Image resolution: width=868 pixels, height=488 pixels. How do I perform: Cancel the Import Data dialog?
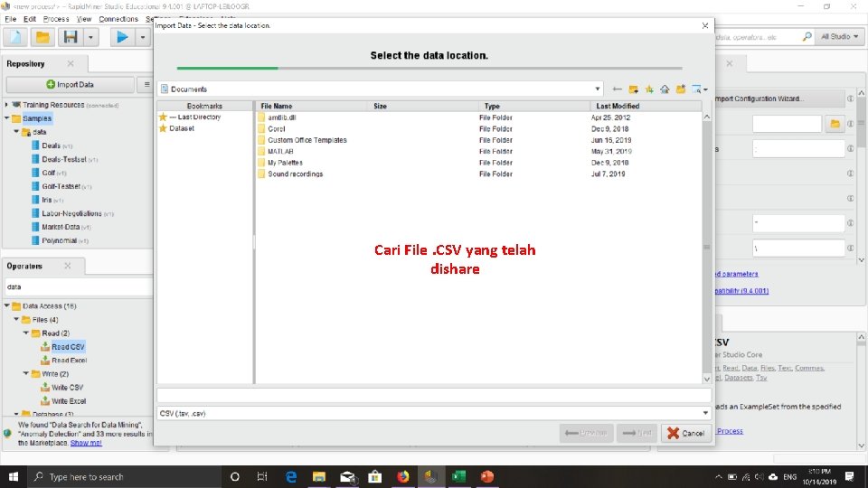(x=686, y=433)
